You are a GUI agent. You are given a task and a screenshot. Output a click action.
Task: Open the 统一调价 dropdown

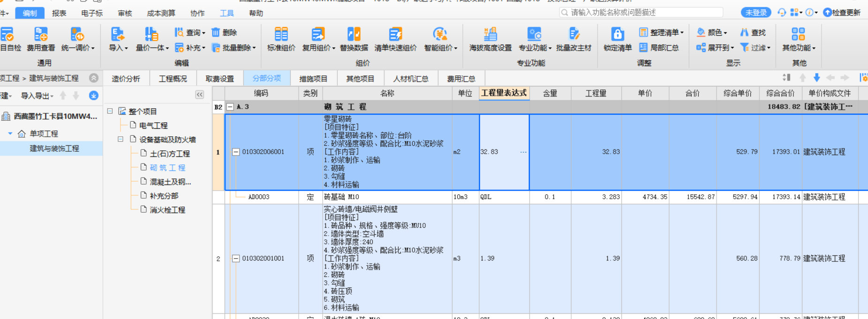(x=78, y=39)
